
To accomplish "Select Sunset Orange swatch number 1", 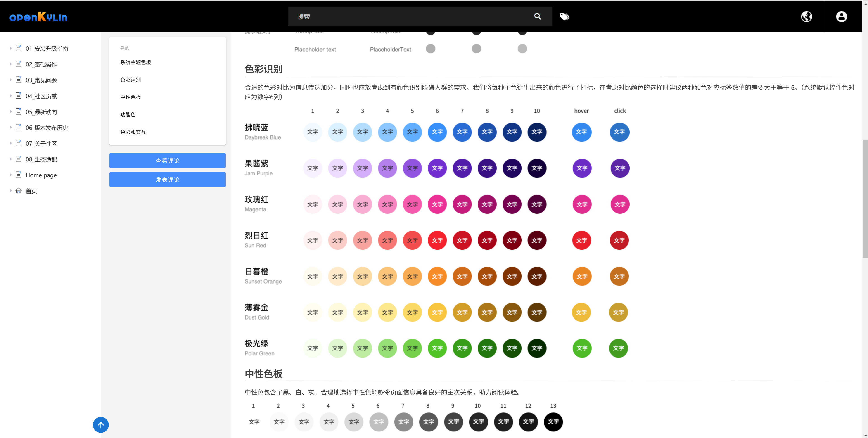I will pyautogui.click(x=313, y=277).
